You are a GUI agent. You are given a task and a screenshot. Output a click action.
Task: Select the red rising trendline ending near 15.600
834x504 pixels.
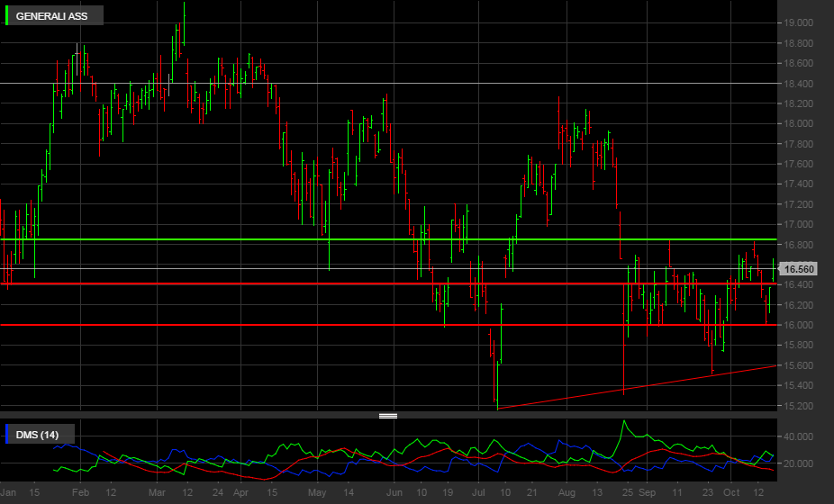click(x=637, y=387)
